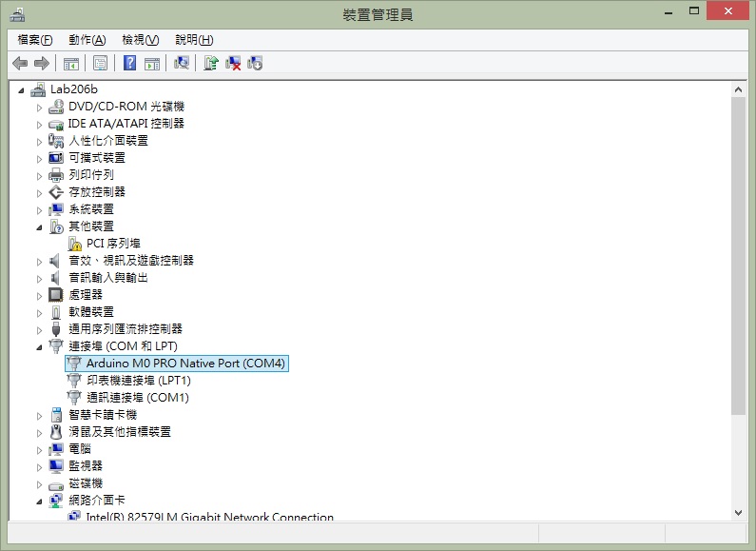The height and width of the screenshot is (551, 756).
Task: Click the scrollbar up arrow
Action: click(x=738, y=89)
